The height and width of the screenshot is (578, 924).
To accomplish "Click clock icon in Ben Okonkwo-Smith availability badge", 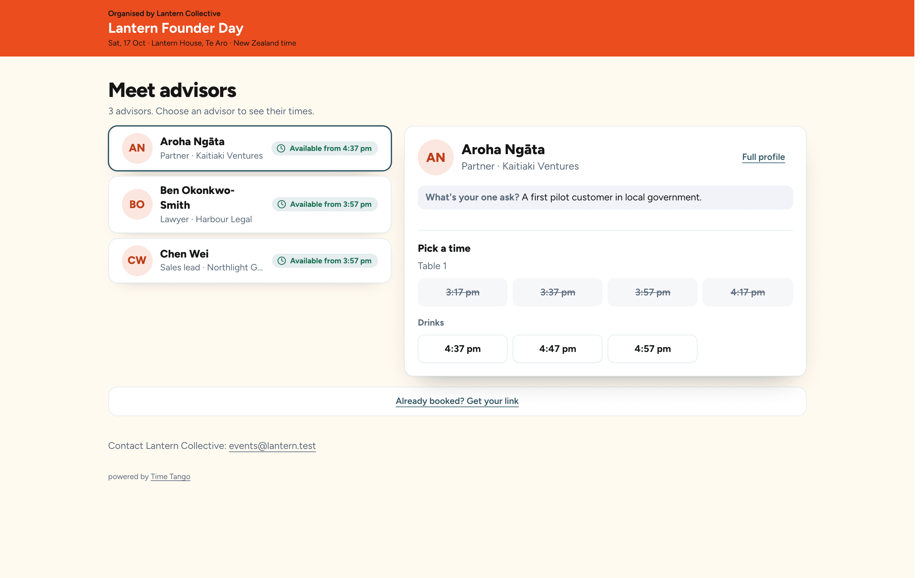I will (x=281, y=204).
